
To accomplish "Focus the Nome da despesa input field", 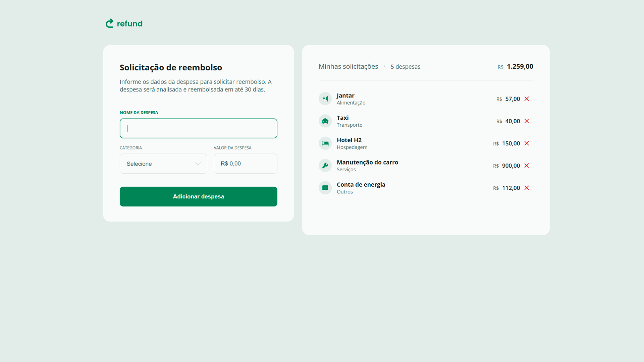I will tap(198, 128).
